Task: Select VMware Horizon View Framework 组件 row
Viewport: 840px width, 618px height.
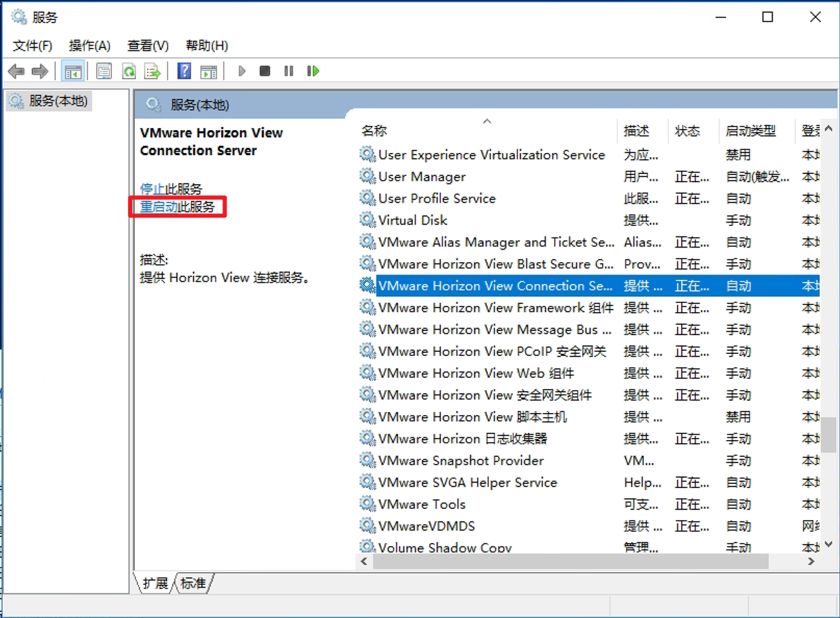Action: (x=589, y=308)
